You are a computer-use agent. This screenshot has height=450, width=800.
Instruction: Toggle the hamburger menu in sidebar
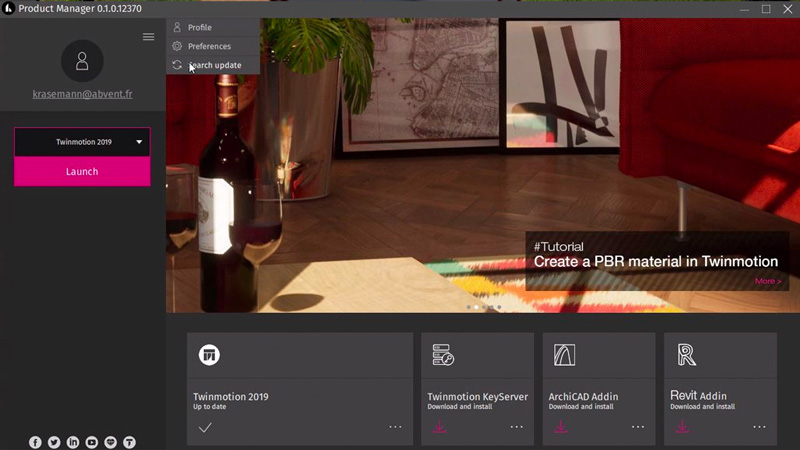point(148,37)
